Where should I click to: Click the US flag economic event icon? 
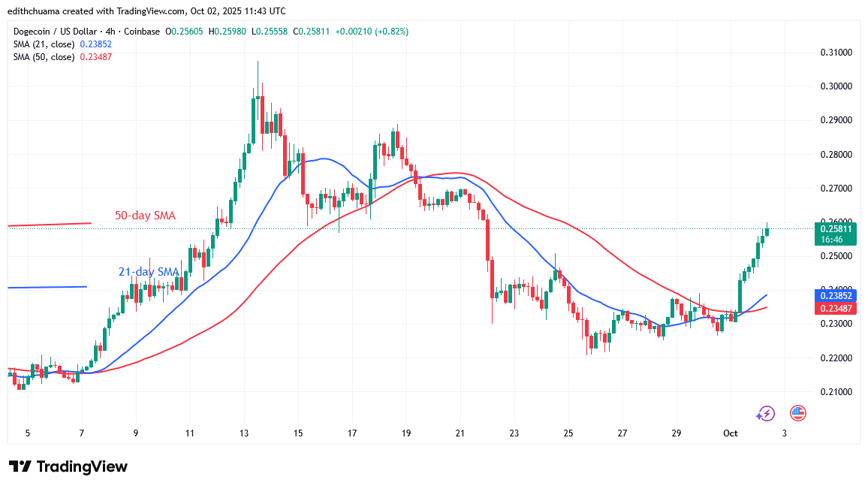[x=797, y=413]
